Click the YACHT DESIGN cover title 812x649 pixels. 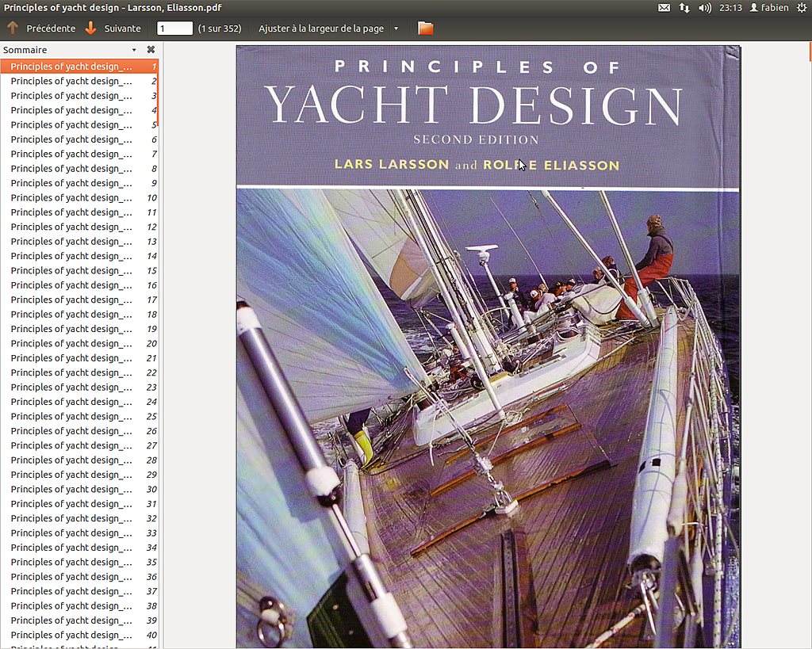[473, 105]
